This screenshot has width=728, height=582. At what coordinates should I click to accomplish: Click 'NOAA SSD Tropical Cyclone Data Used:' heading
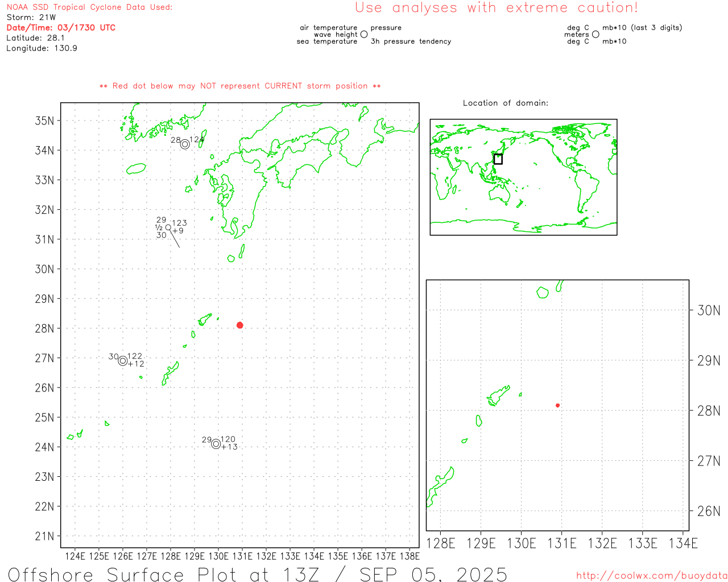click(x=89, y=7)
